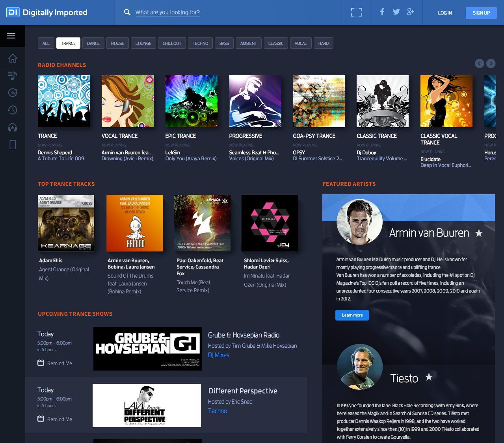504x443 pixels.
Task: Click Remind Me for Different Perspective
Action: tap(60, 419)
